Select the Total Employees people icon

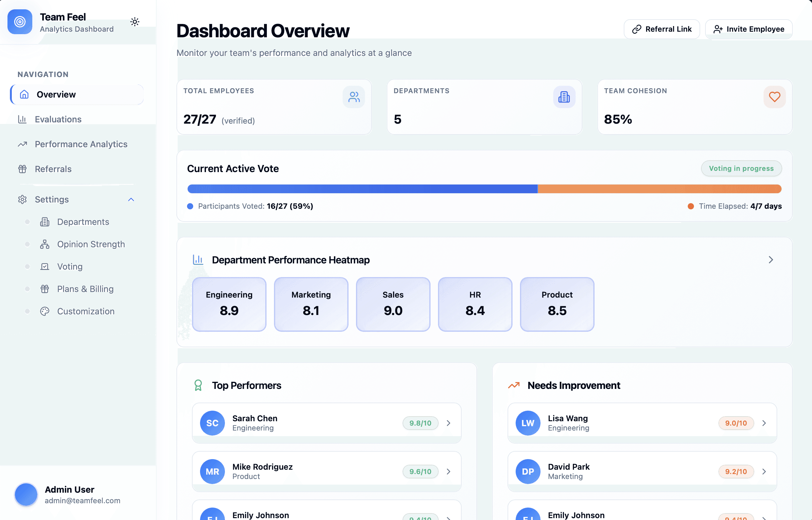(x=354, y=97)
